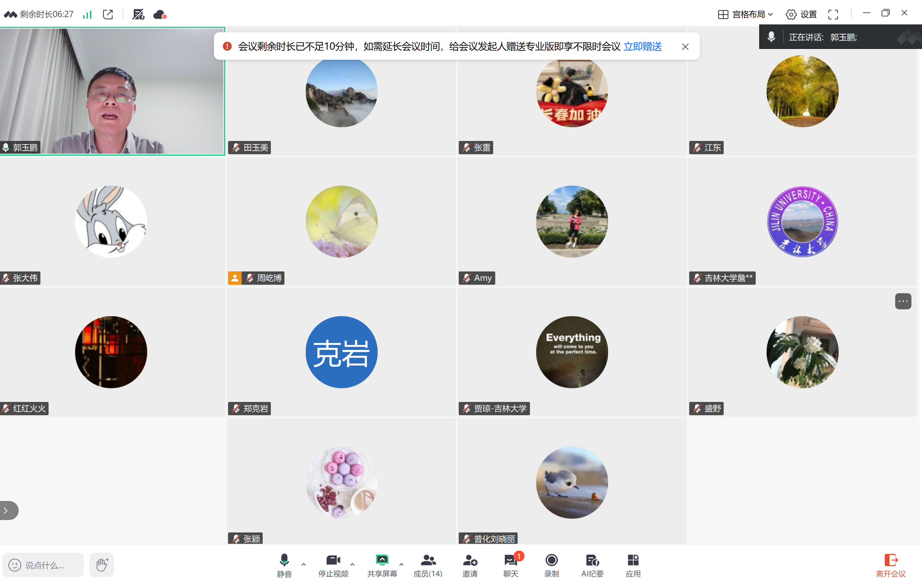Open the Settings menu
The height and width of the screenshot is (588, 922).
point(801,15)
